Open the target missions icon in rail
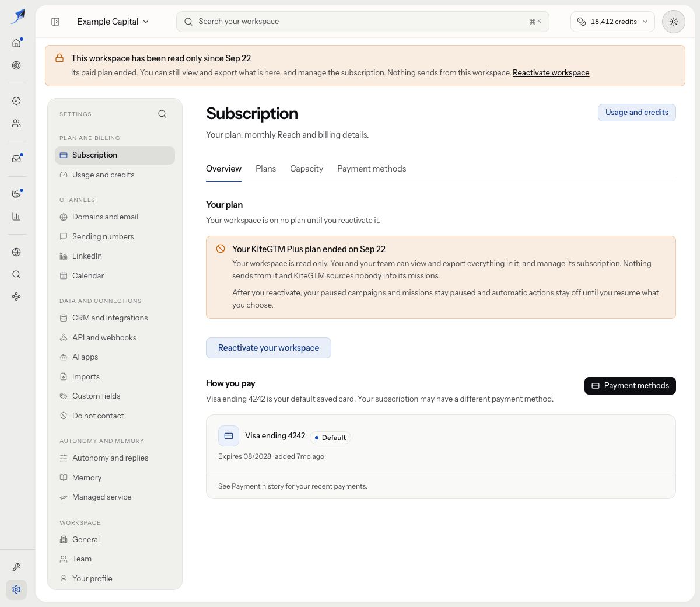This screenshot has height=607, width=700. pyautogui.click(x=16, y=65)
